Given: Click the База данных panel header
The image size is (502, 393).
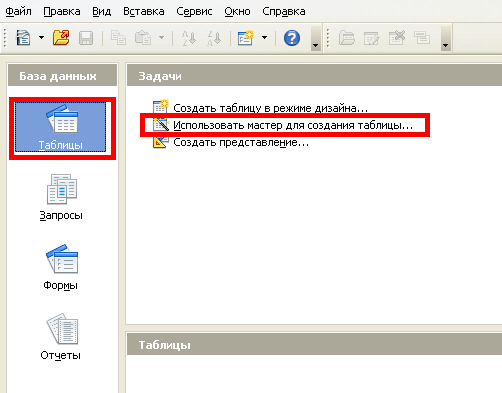Looking at the screenshot, I should coord(62,76).
